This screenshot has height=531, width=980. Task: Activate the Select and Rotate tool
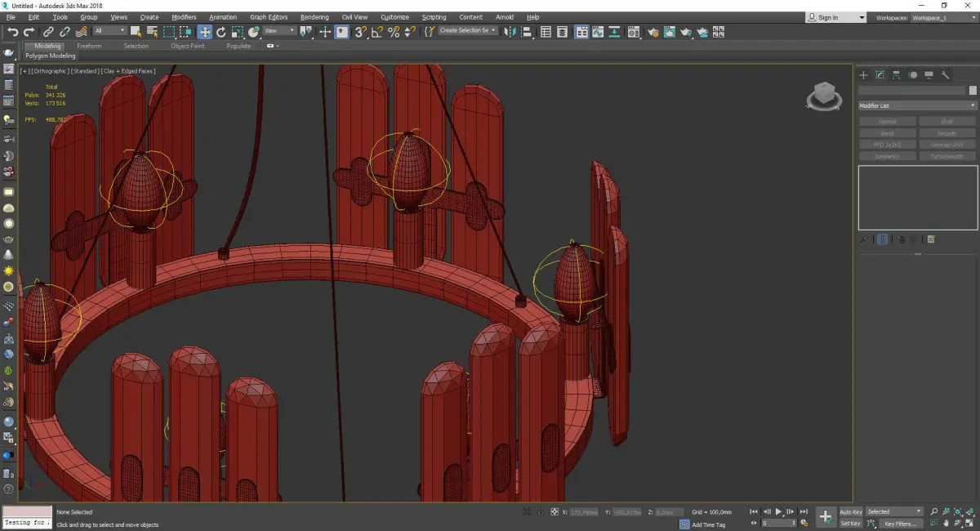click(x=221, y=32)
